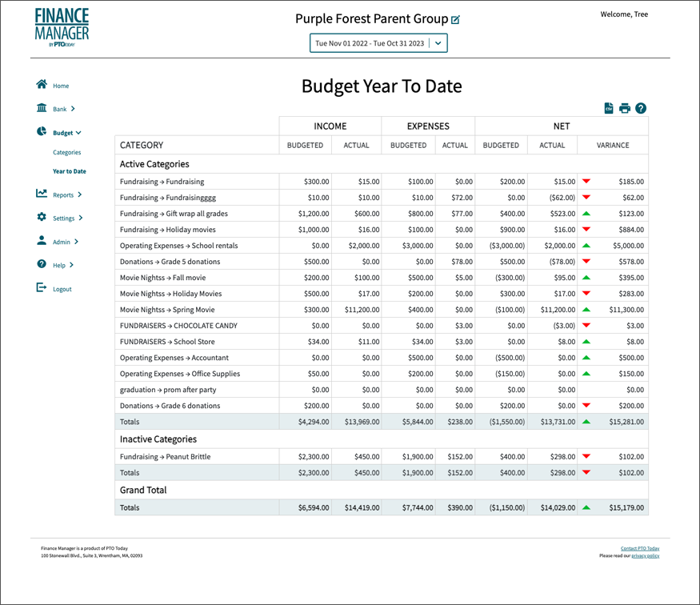This screenshot has width=700, height=605.
Task: Collapse the Budget menu section
Action: pos(78,133)
